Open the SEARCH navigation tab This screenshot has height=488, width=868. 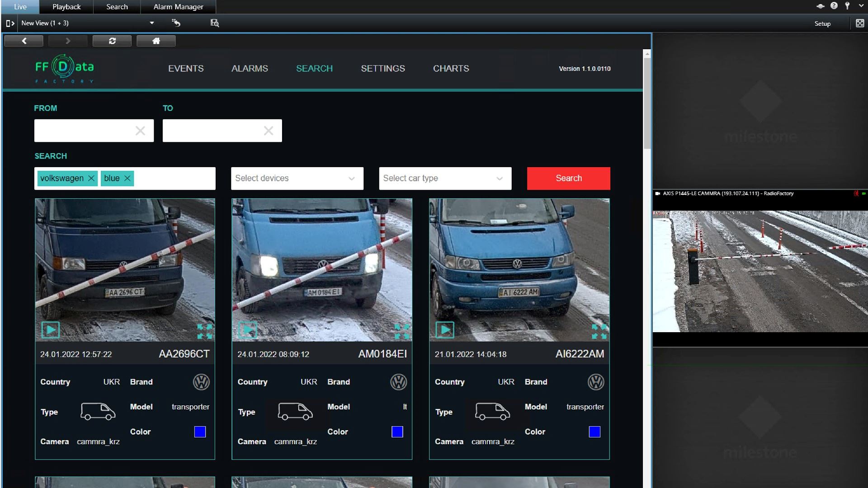click(x=314, y=68)
